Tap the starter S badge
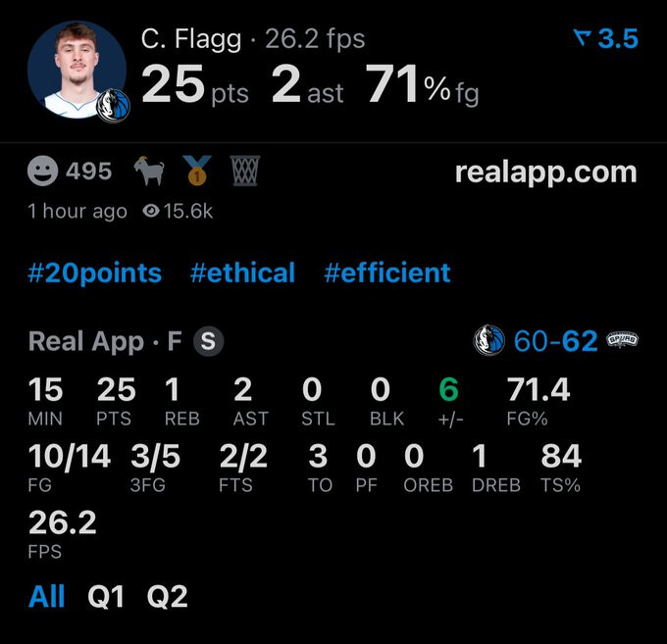This screenshot has width=667, height=644. click(208, 341)
